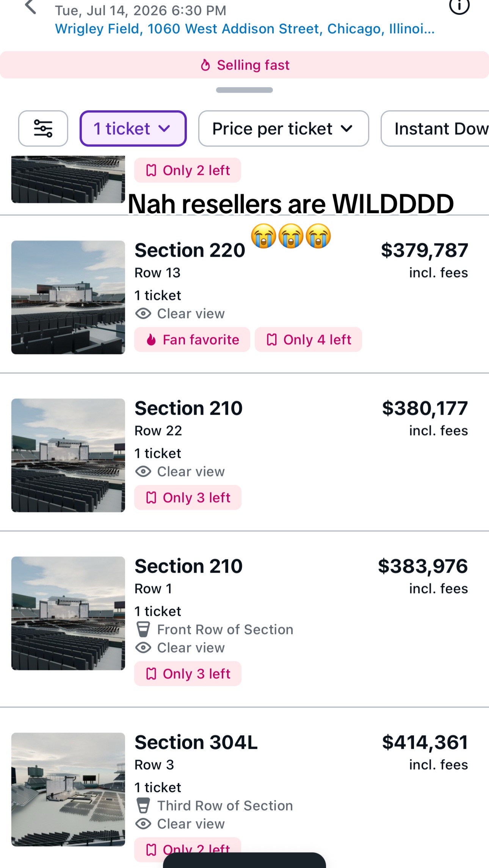Open the filter sliders icon button

coord(43,128)
